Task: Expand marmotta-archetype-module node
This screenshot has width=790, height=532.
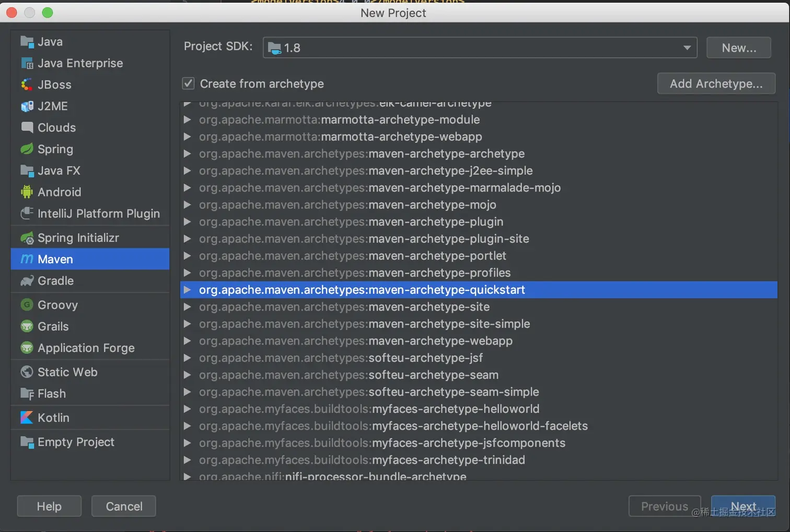Action: [x=187, y=120]
